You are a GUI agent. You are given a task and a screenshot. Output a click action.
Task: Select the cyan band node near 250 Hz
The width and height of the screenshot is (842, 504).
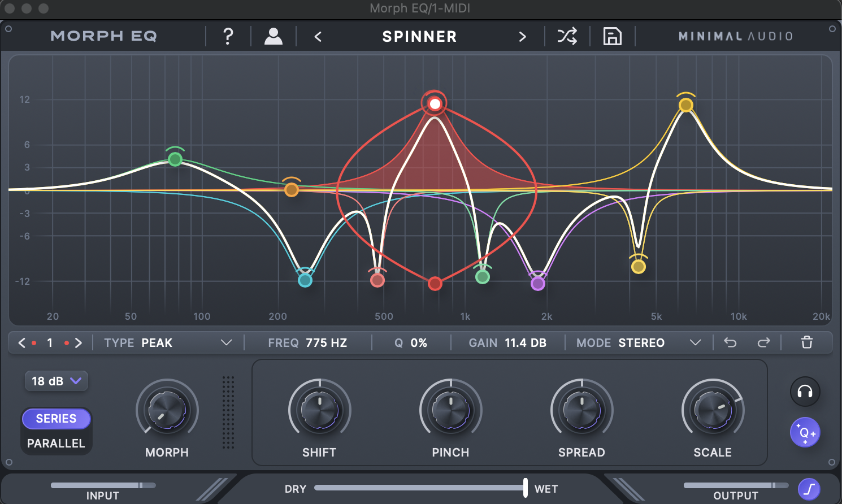[x=305, y=280]
